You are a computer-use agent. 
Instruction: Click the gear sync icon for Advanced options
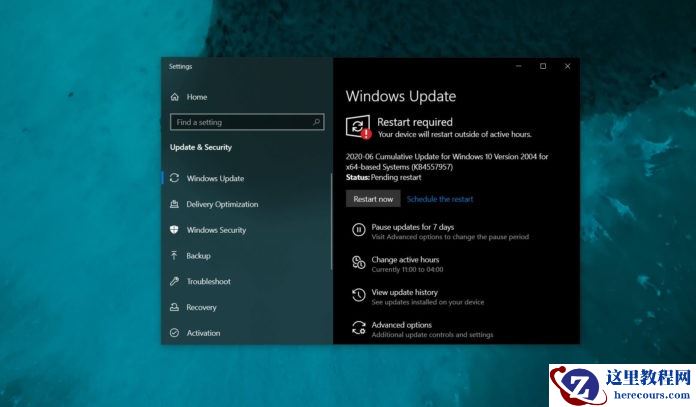pos(359,328)
